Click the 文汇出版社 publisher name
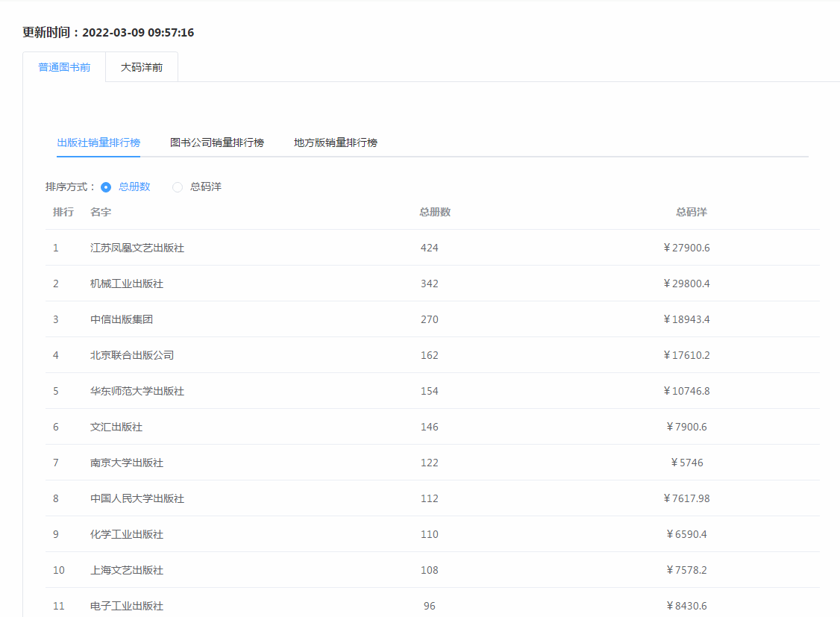 pyautogui.click(x=116, y=427)
